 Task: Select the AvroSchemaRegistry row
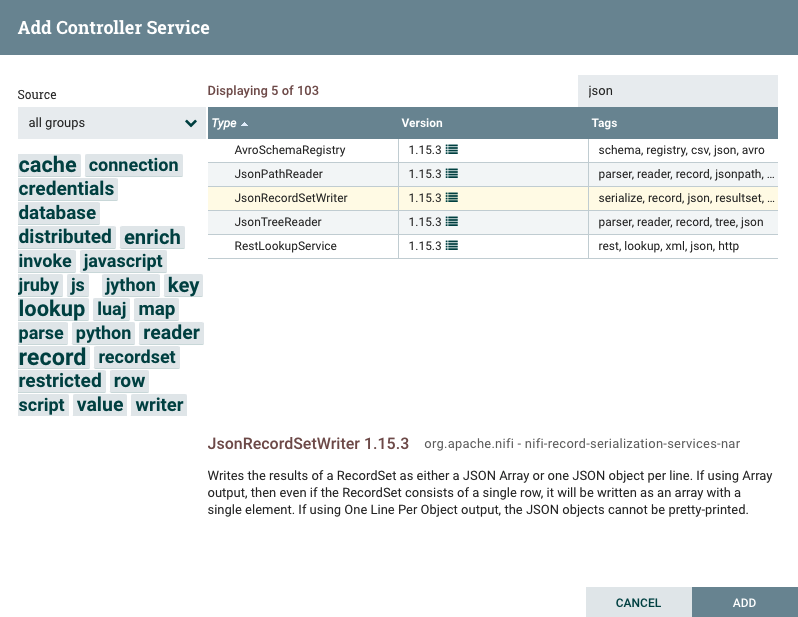pyautogui.click(x=493, y=150)
